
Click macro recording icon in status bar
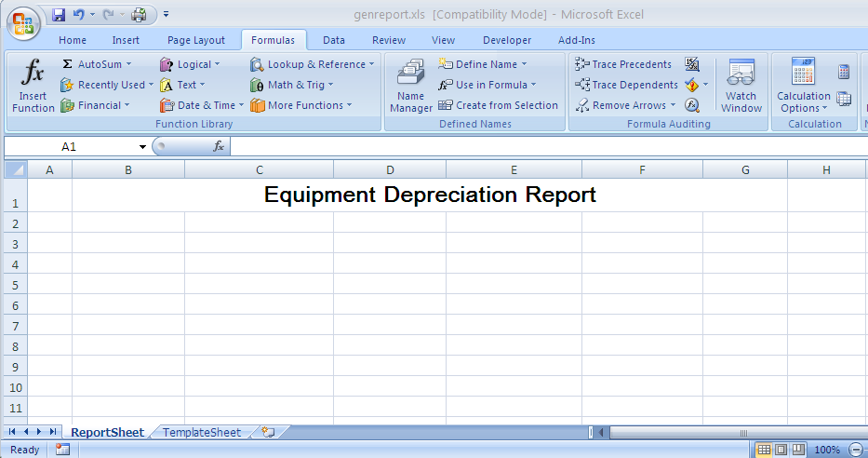click(x=62, y=450)
